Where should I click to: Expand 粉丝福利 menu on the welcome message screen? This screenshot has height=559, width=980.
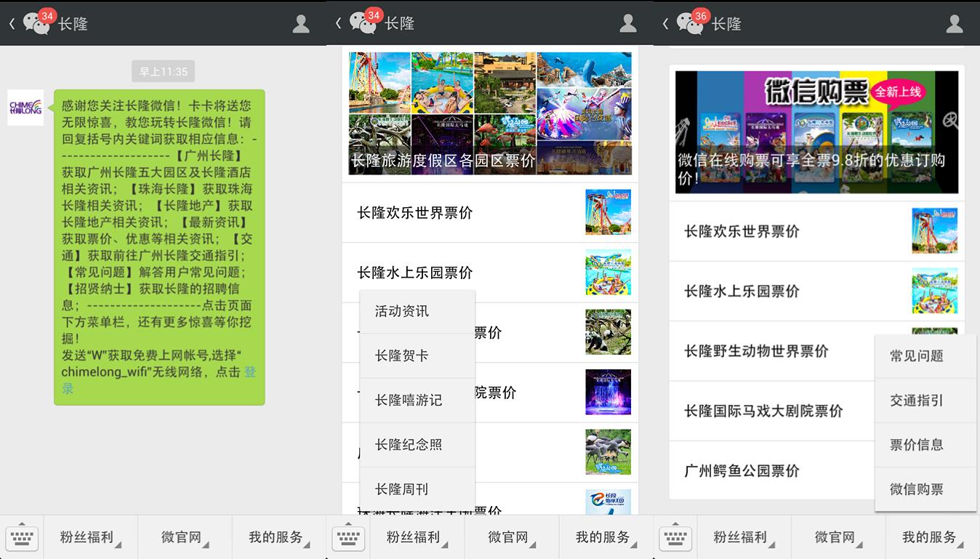(91, 537)
